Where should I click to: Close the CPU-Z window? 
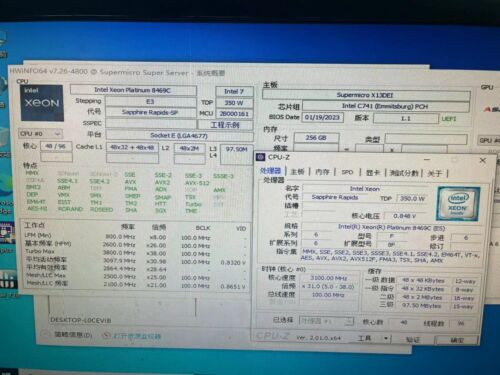coord(482,160)
